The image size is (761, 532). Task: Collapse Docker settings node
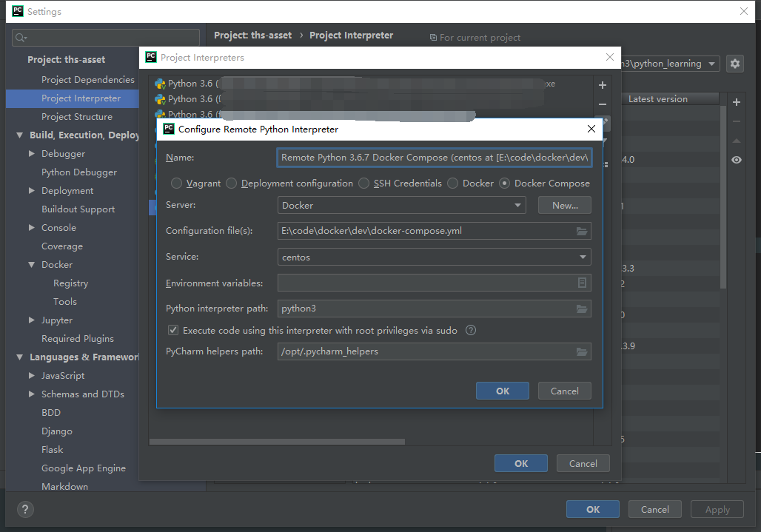click(32, 265)
